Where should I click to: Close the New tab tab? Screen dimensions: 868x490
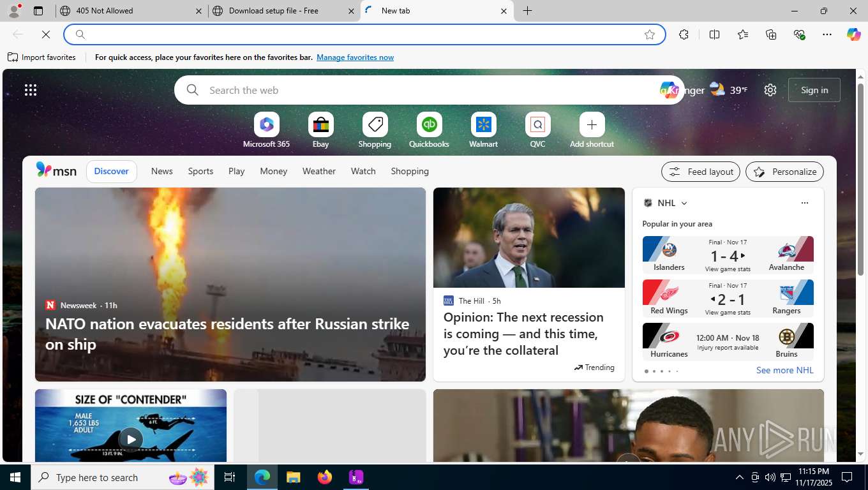[504, 11]
